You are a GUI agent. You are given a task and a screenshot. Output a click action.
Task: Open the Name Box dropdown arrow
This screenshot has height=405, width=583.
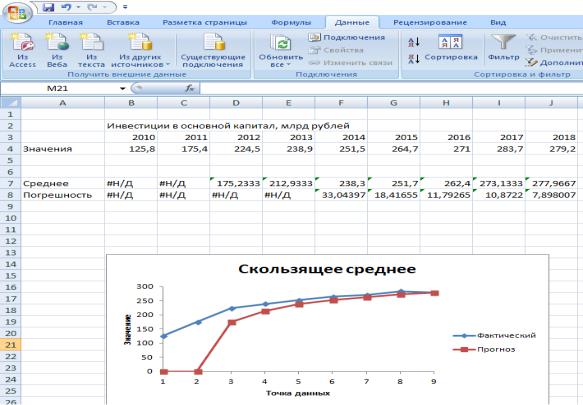[122, 89]
